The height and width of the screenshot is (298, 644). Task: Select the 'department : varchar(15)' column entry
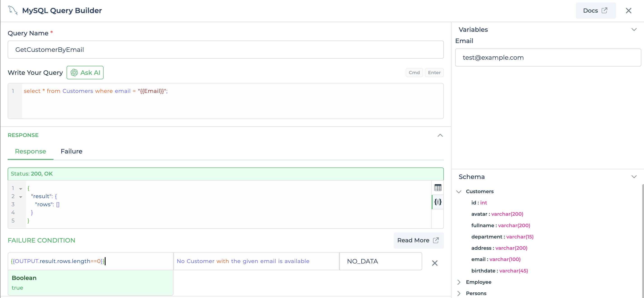[502, 237]
